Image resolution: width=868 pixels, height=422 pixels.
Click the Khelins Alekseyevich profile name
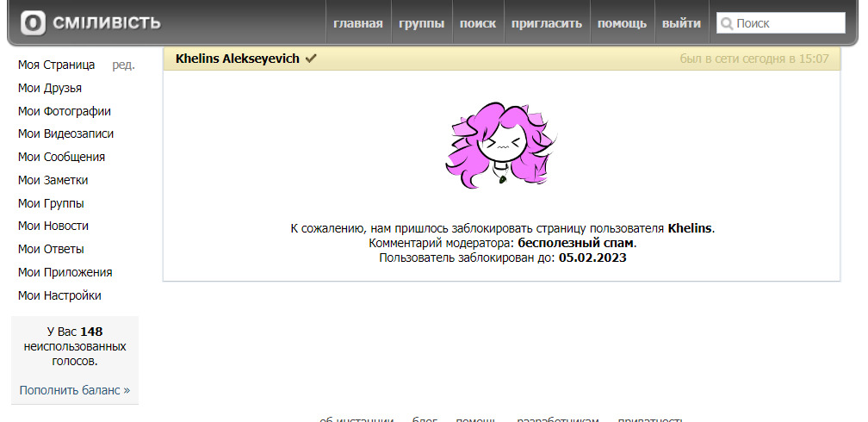point(238,59)
